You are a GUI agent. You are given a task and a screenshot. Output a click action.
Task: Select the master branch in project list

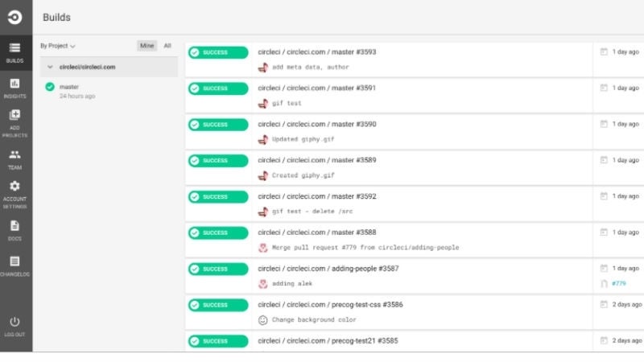click(x=69, y=87)
